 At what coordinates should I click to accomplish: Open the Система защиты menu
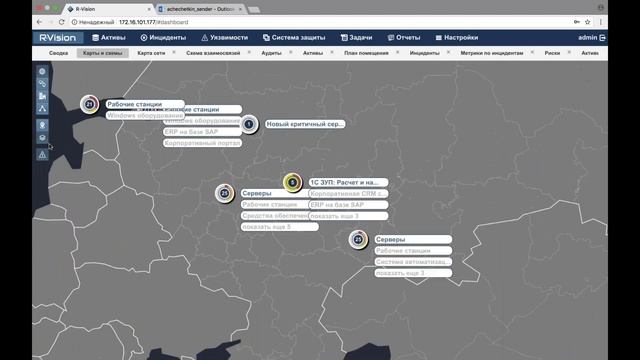click(x=294, y=38)
